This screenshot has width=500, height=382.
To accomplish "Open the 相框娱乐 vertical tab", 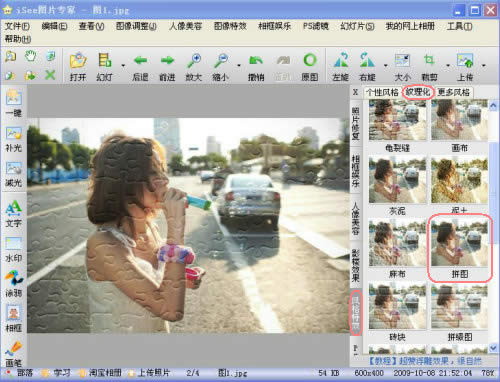I will [x=356, y=171].
